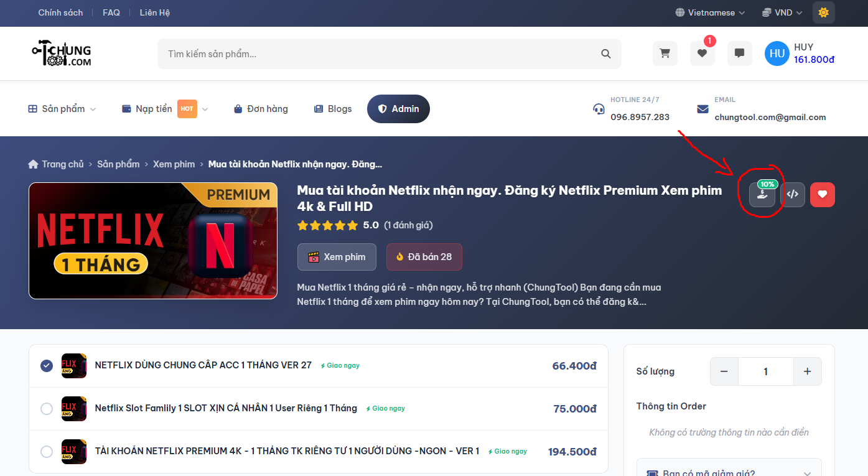Open the wishlist heart icon in header
Image resolution: width=868 pixels, height=476 pixels.
(x=702, y=54)
